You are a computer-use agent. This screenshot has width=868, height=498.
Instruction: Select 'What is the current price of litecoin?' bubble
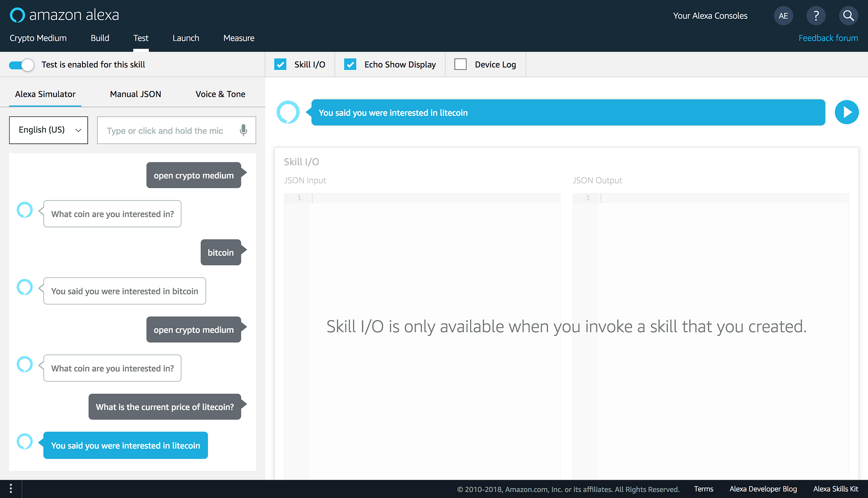(164, 407)
